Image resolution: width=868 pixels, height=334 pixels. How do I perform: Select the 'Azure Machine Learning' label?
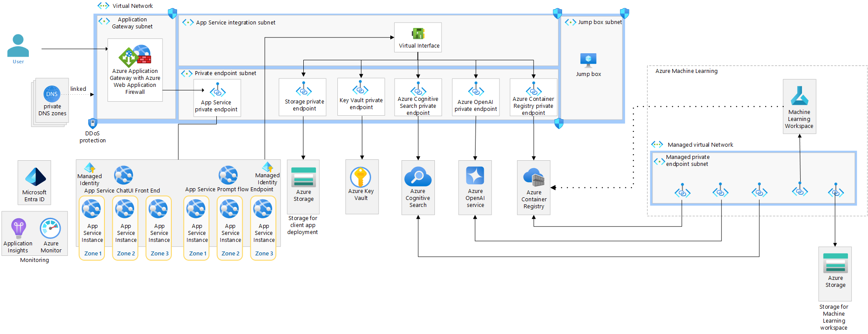(686, 71)
